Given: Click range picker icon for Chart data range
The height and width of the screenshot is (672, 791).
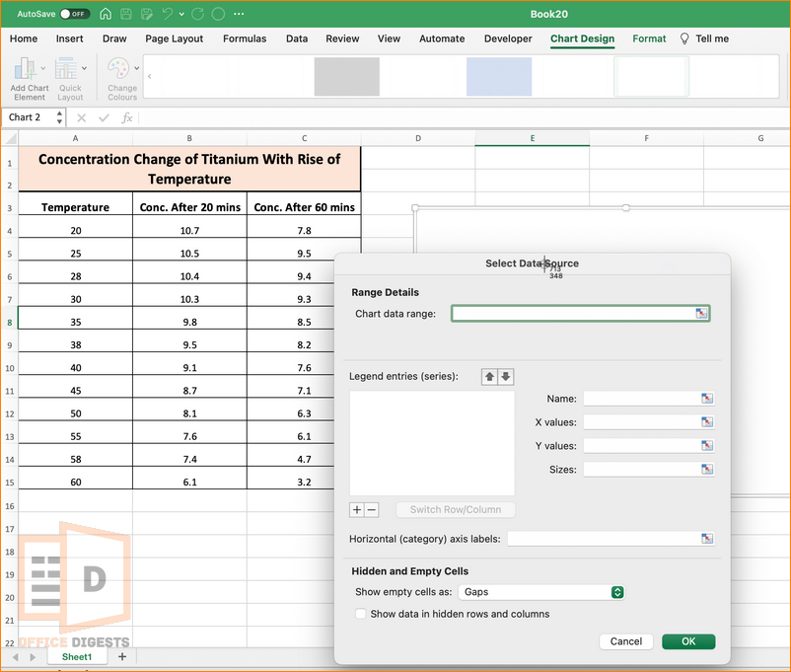Looking at the screenshot, I should [x=701, y=314].
